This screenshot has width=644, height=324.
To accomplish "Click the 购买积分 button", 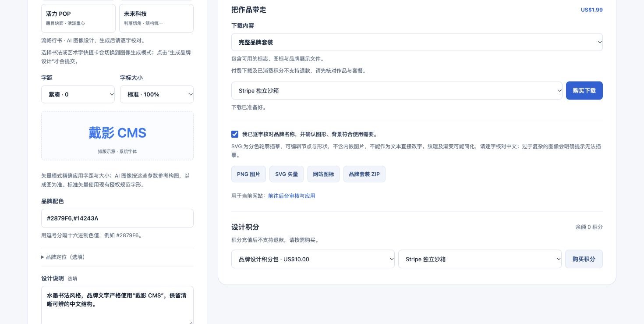I will click(584, 259).
